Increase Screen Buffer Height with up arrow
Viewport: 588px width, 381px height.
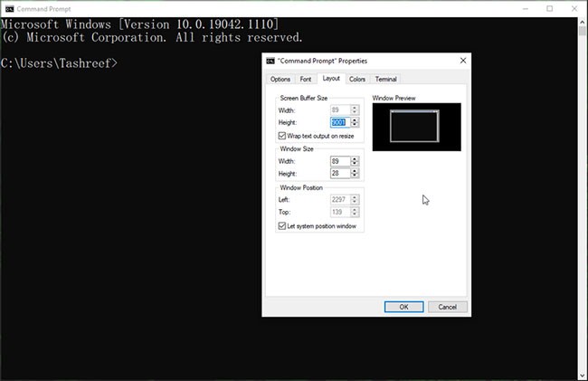355,119
